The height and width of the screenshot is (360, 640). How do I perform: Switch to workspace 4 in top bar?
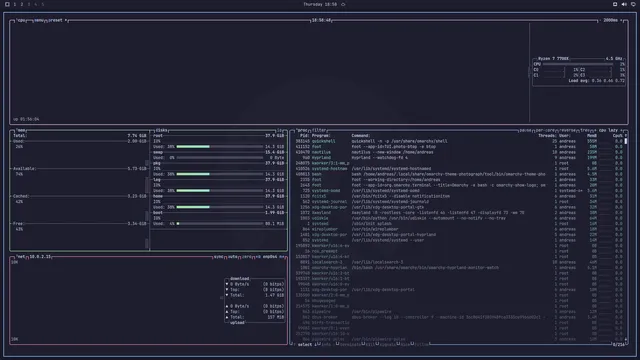[x=36, y=4]
